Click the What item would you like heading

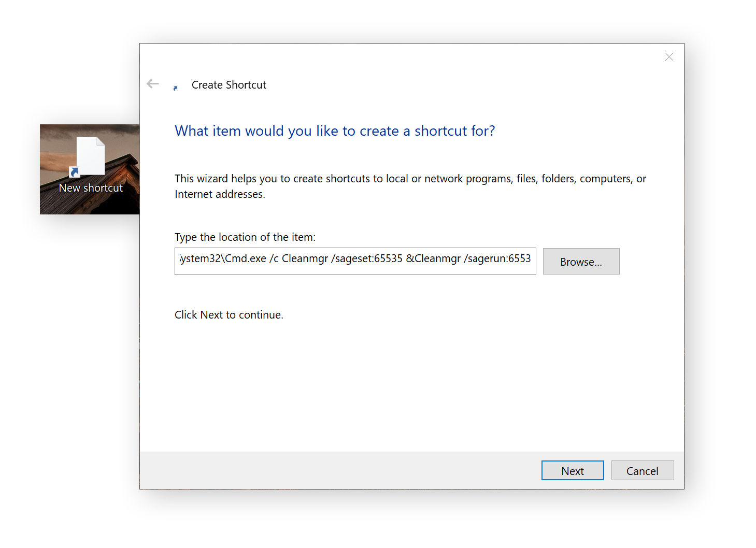tap(334, 131)
